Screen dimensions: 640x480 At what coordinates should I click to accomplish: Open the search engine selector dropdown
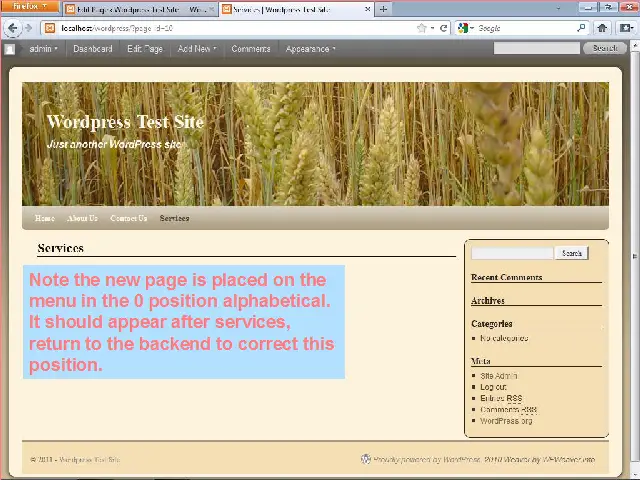point(472,28)
